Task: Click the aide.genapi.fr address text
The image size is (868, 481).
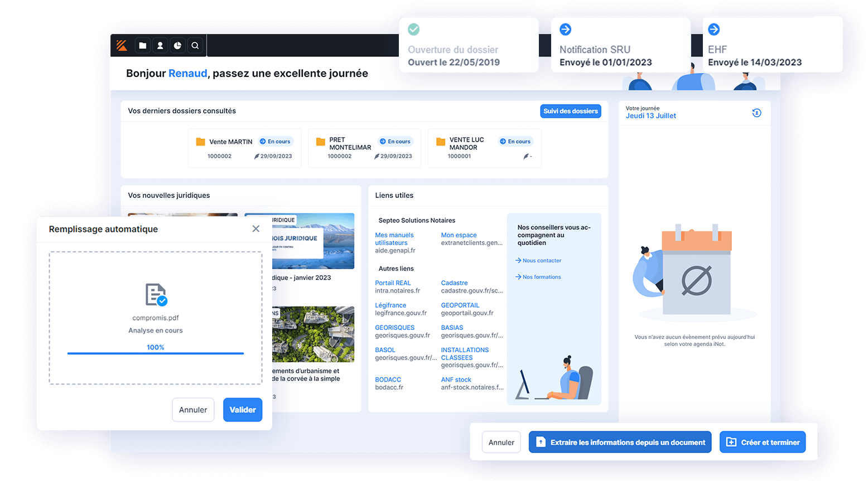Action: point(395,251)
